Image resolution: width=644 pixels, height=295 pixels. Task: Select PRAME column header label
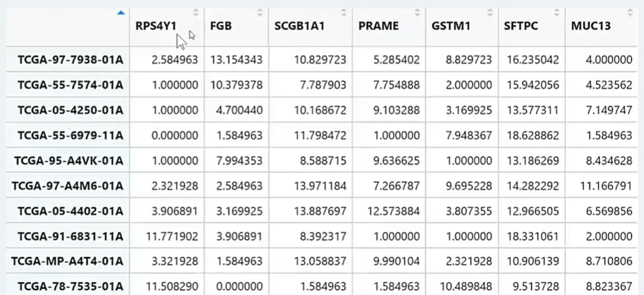pyautogui.click(x=378, y=26)
